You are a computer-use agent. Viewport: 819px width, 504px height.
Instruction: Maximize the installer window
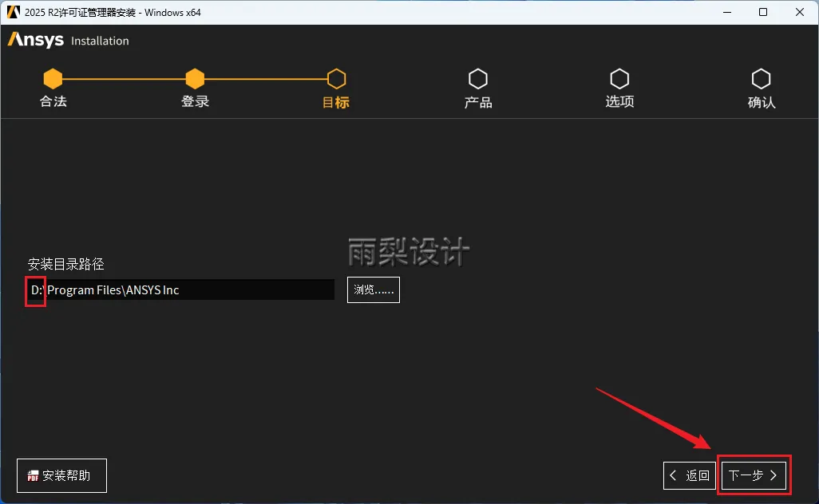pyautogui.click(x=763, y=12)
